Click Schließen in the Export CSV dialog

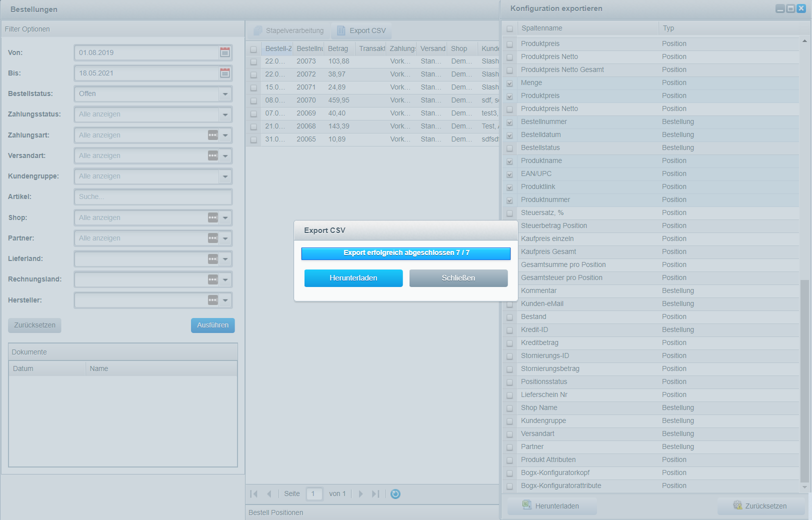(x=458, y=278)
